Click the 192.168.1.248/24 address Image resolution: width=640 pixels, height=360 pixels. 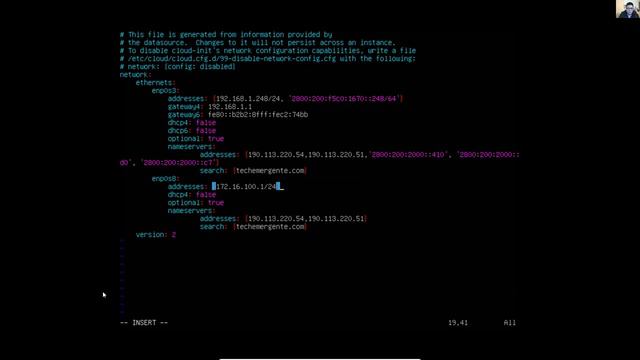(248, 99)
